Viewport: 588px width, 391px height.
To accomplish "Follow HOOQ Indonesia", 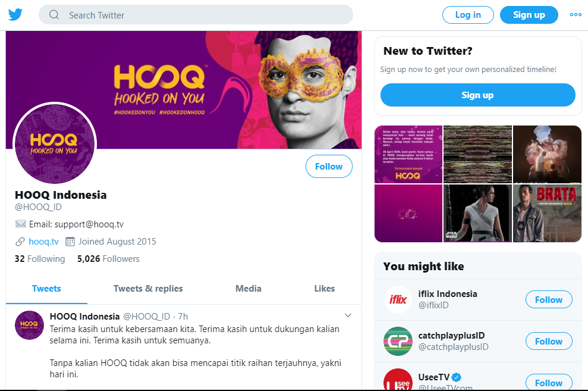I will click(x=328, y=167).
